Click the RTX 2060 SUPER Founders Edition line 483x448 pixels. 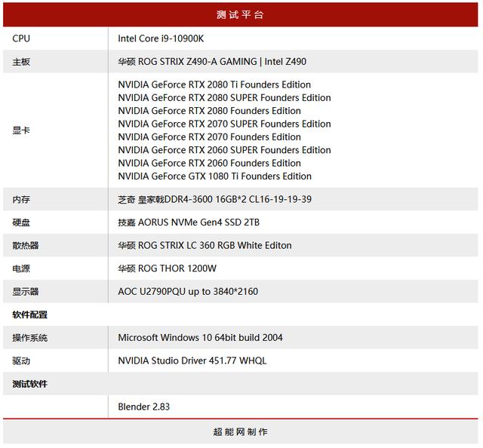[x=225, y=150]
